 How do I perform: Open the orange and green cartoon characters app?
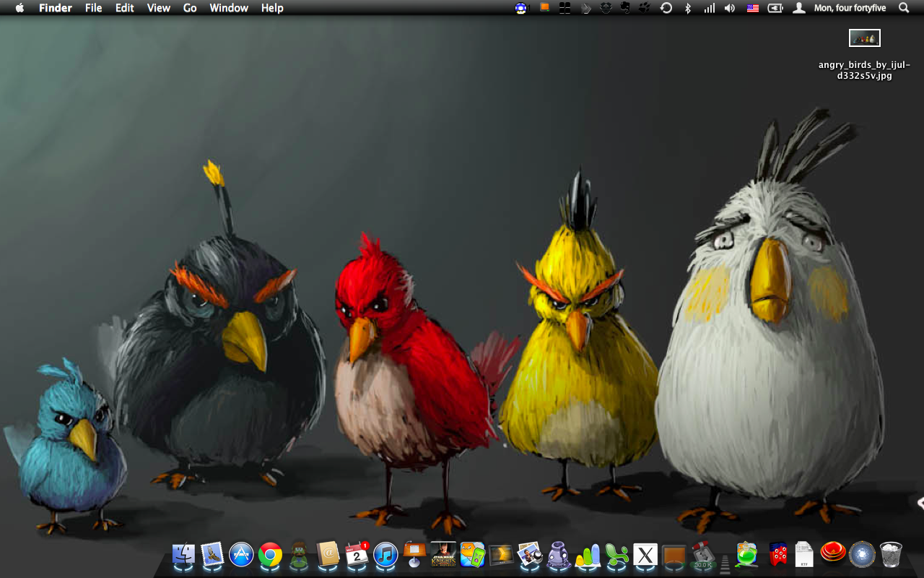point(472,554)
